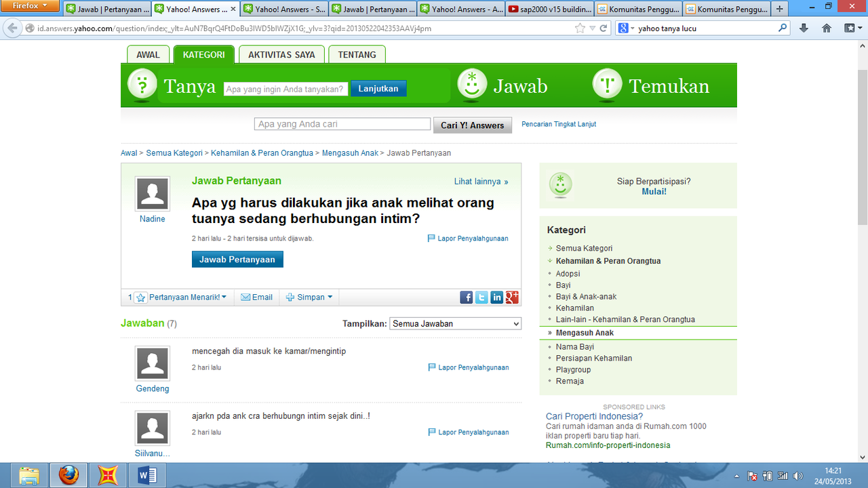
Task: Open Siilvanu's avatar picture
Action: (x=152, y=428)
